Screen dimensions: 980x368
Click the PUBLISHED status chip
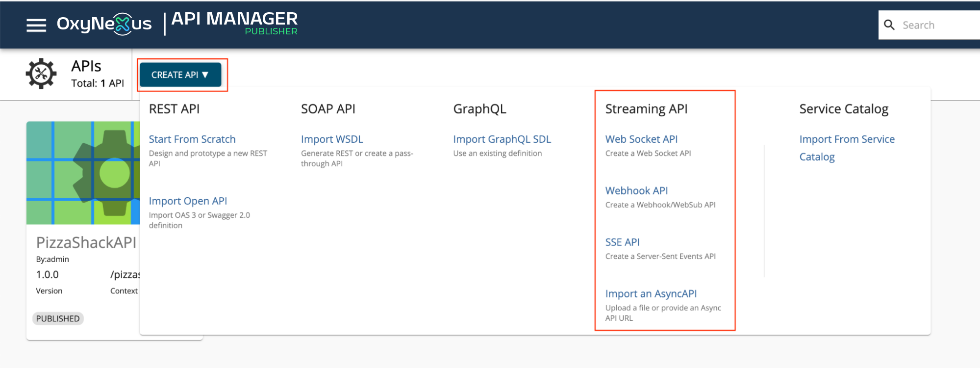58,318
